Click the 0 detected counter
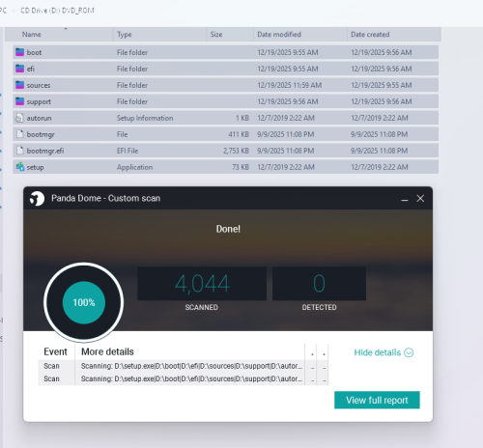 click(319, 284)
